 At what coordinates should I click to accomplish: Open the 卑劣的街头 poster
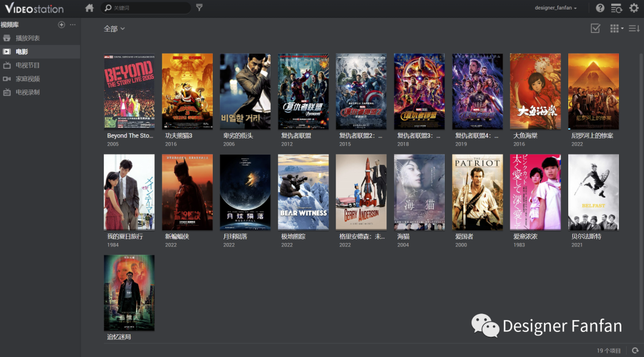click(245, 91)
